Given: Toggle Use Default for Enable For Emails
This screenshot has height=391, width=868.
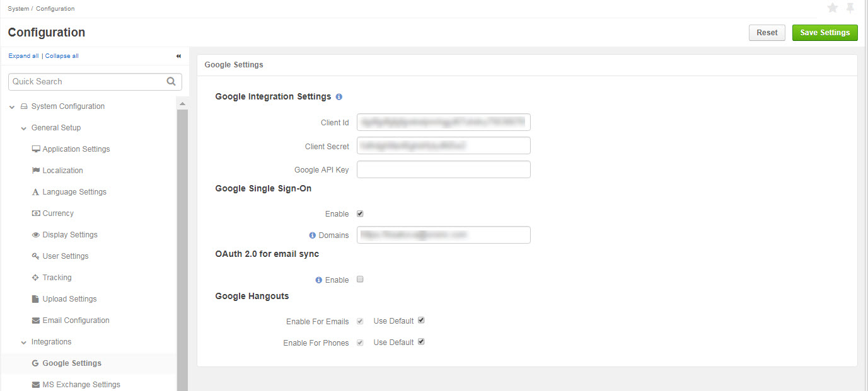Looking at the screenshot, I should tap(421, 320).
